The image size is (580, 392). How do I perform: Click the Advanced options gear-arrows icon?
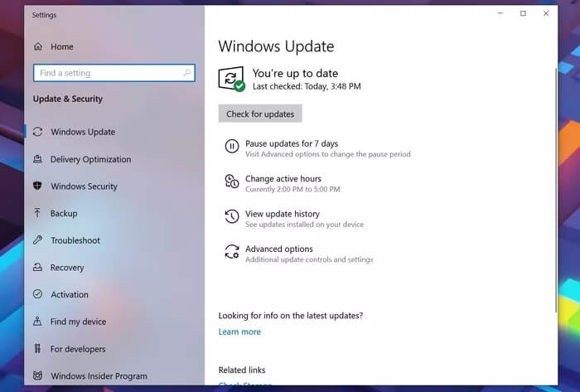point(232,251)
